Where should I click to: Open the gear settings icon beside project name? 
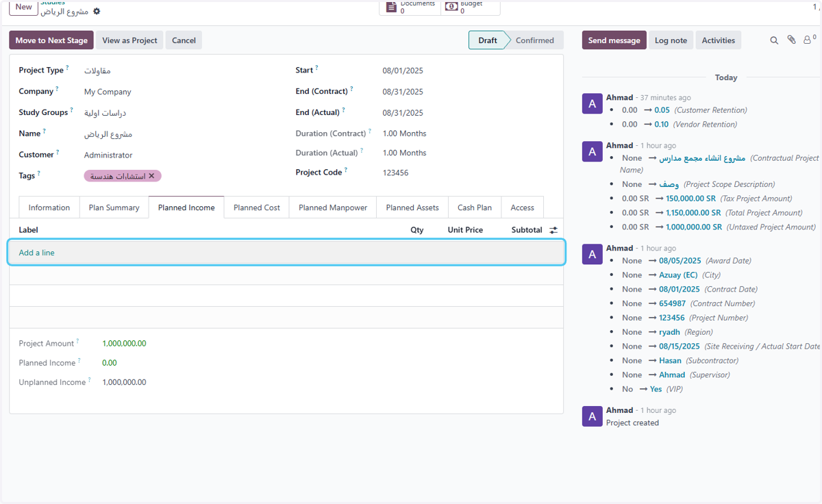[x=97, y=12]
